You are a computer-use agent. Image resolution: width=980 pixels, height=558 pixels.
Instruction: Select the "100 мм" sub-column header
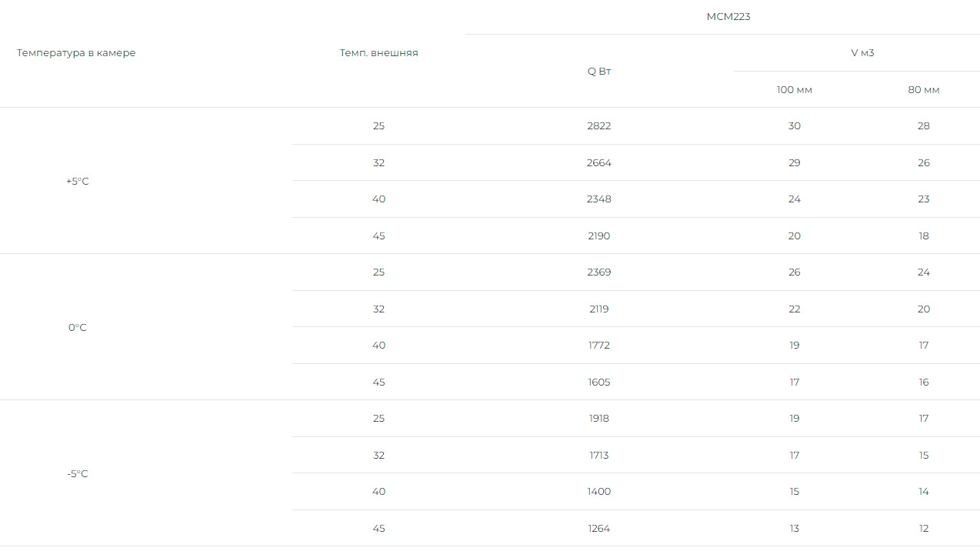point(794,90)
